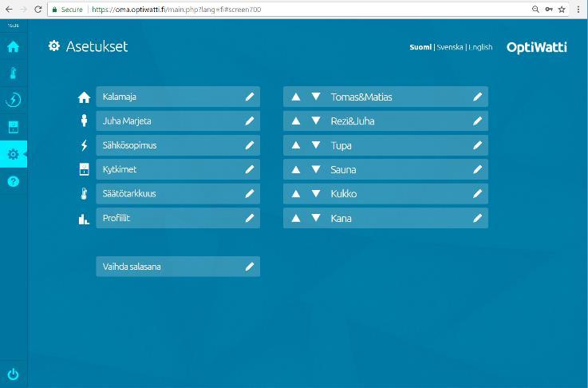Switch language to English

coord(480,47)
